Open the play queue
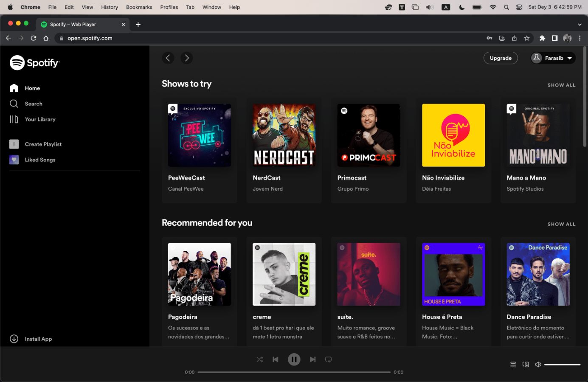 tap(513, 365)
